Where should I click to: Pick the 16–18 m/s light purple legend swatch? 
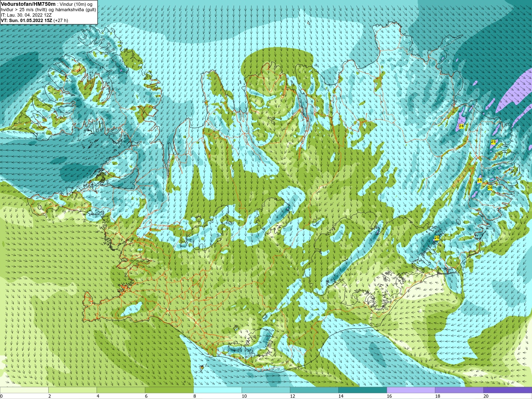(x=411, y=390)
